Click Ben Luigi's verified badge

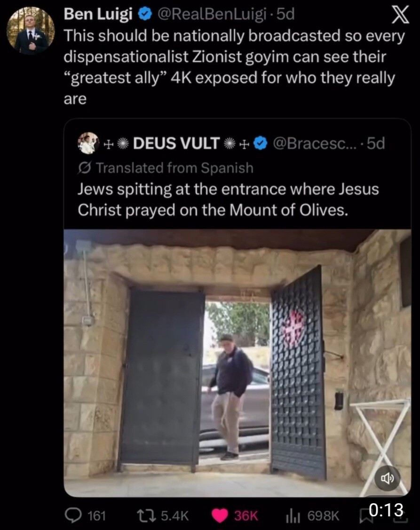point(145,15)
